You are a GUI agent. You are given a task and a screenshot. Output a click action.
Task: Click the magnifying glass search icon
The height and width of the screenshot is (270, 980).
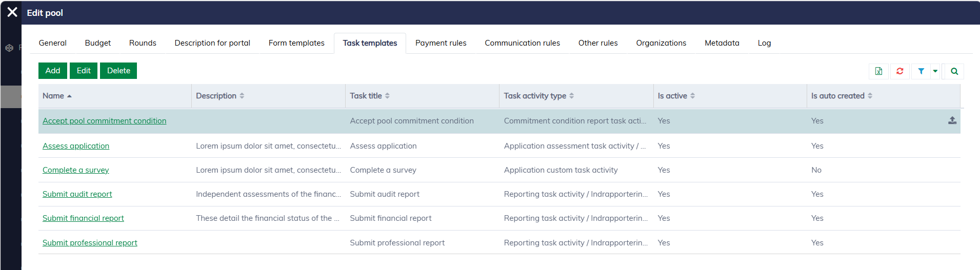(954, 71)
